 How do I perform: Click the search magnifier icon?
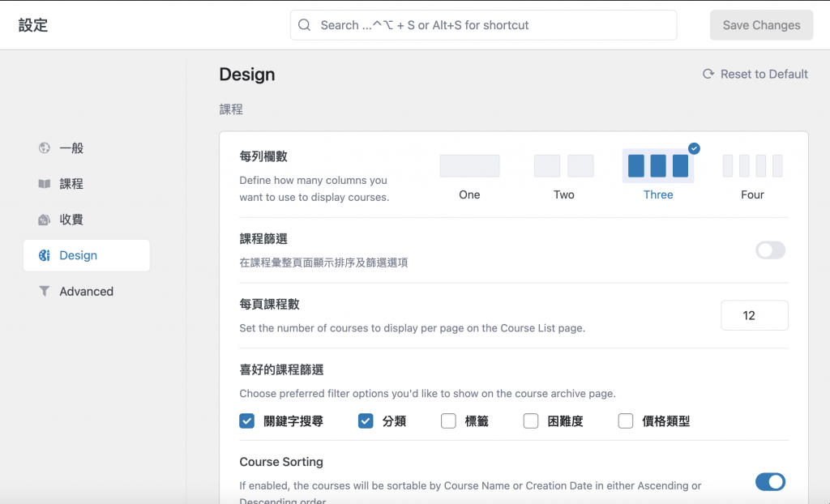coord(305,25)
